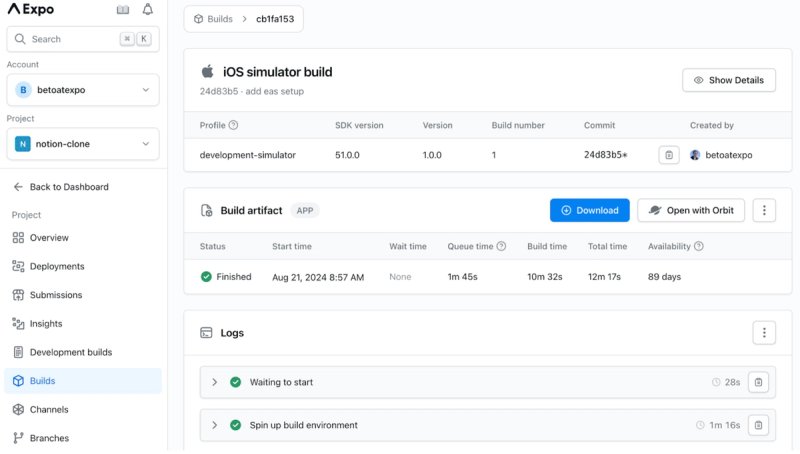Open the Logs more options menu
The image size is (800, 454).
tap(764, 333)
